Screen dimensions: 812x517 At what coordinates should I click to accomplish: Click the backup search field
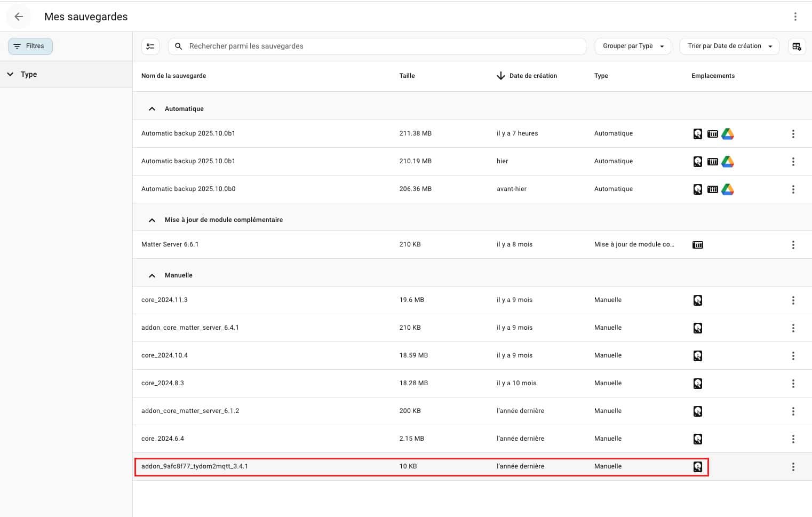pyautogui.click(x=384, y=46)
